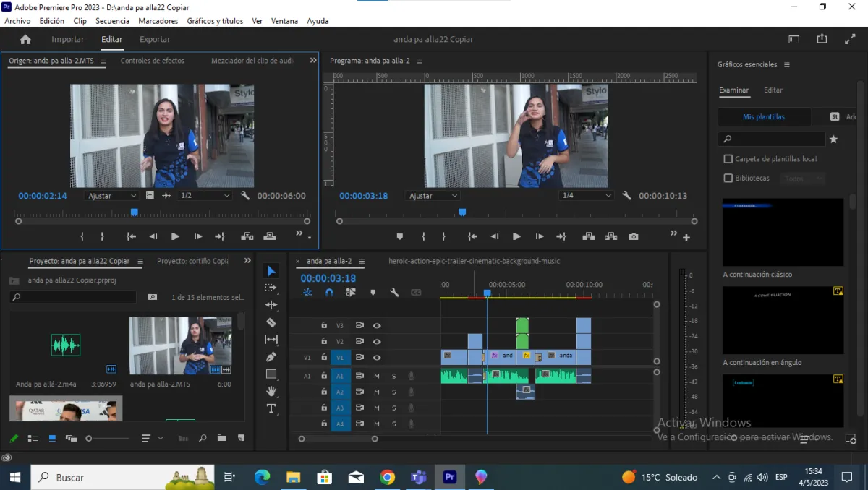868x490 pixels.
Task: Open Gráficos esenciales panel menu
Action: [787, 65]
